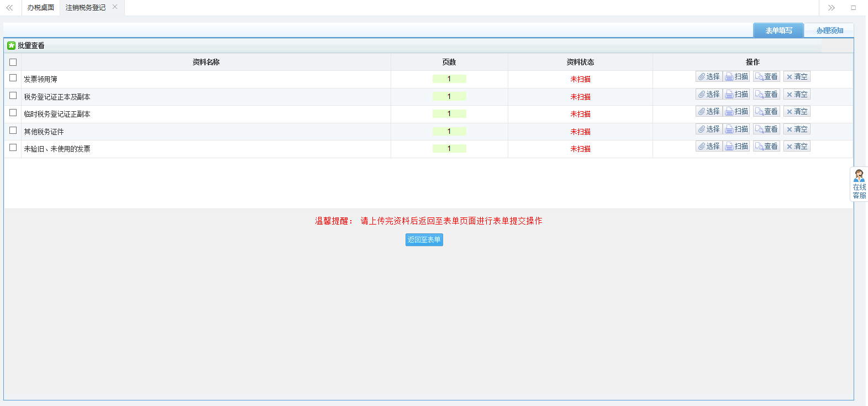Switch to the 办税桌面 tab

[x=41, y=8]
